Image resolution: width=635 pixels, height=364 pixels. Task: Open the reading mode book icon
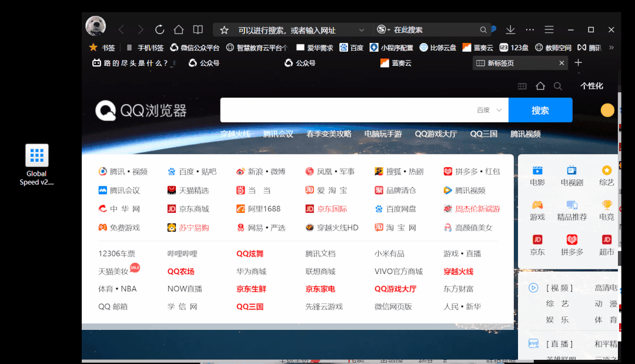coord(198,29)
